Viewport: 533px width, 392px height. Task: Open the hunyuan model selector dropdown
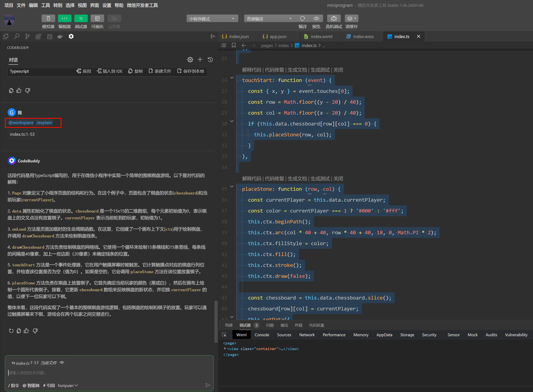[68, 385]
